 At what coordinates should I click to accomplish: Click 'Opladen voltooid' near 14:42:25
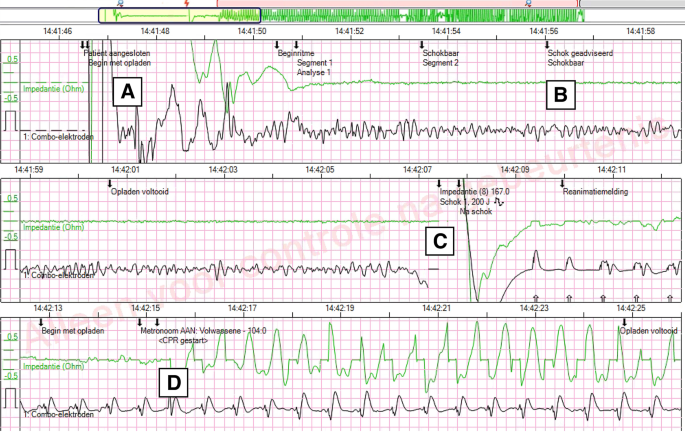(x=648, y=331)
